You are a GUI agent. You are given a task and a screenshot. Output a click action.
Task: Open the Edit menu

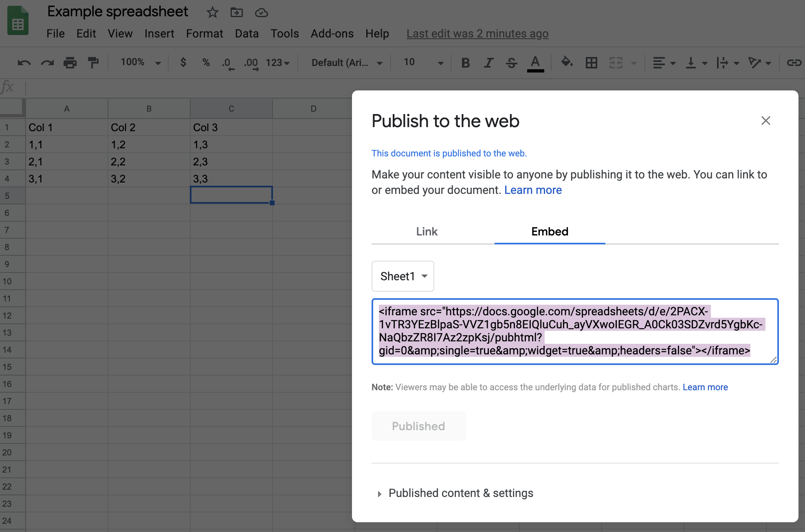pyautogui.click(x=86, y=34)
